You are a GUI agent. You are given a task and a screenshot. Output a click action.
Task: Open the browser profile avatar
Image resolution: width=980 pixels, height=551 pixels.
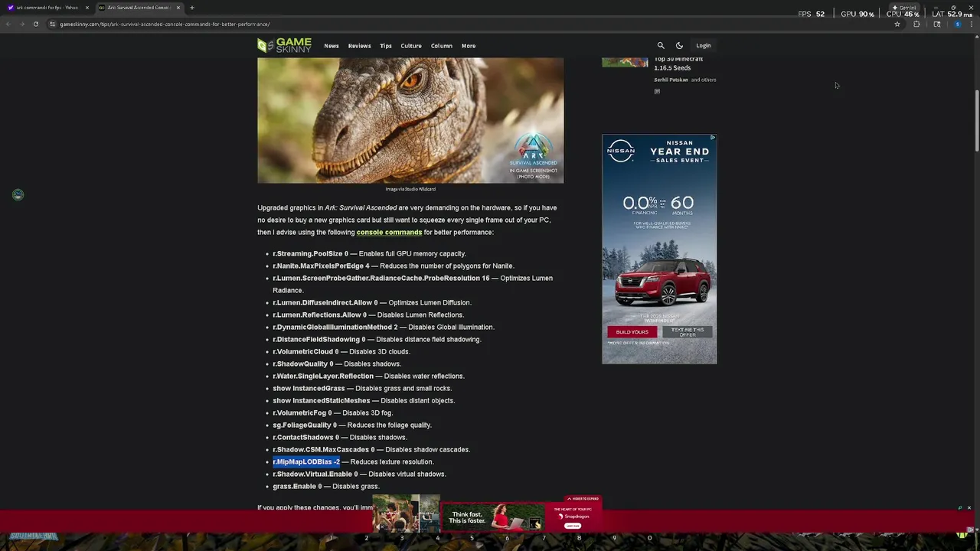point(957,24)
